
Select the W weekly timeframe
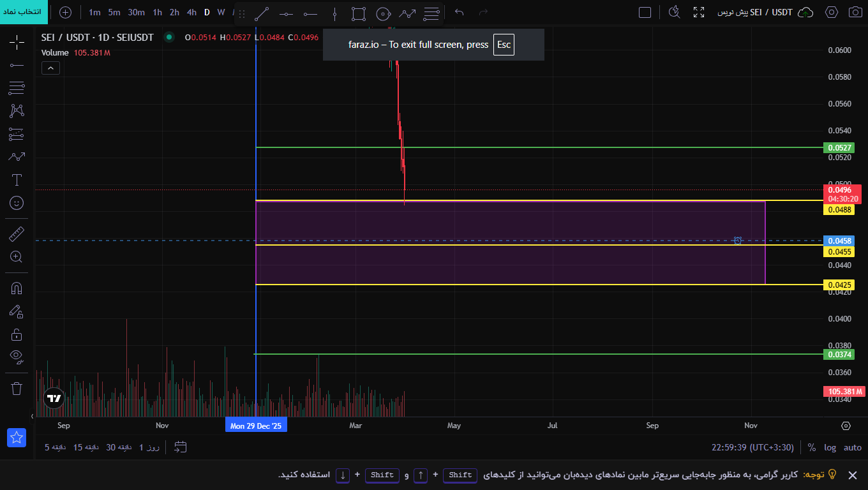(x=221, y=12)
